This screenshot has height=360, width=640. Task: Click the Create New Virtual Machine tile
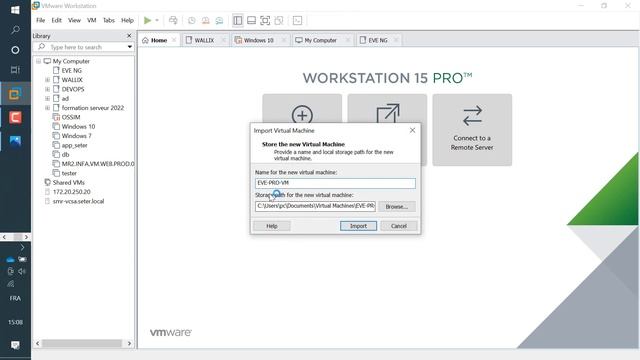[x=302, y=108]
